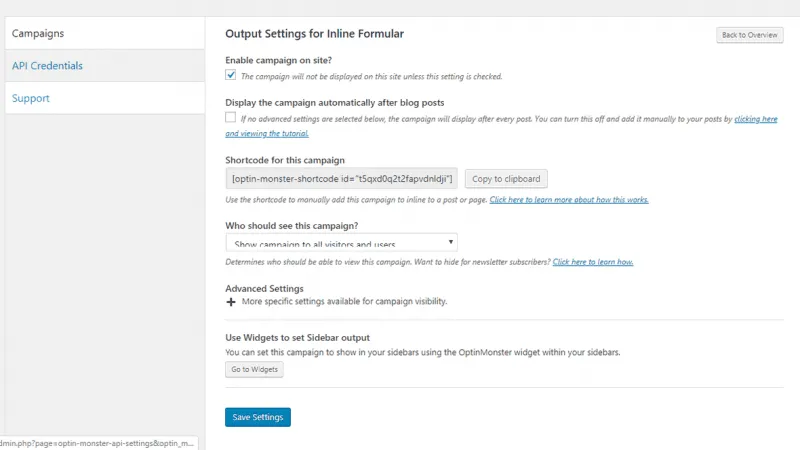Viewport: 800px width, 450px height.
Task: Open the Campaigns tab in sidebar
Action: (x=105, y=33)
